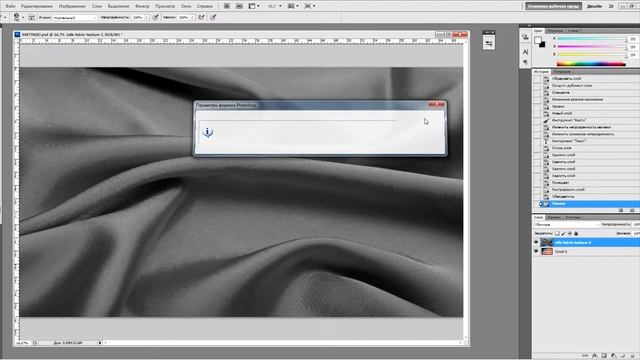Switch to the Операции tab
This screenshot has height=360, width=640.
562,71
